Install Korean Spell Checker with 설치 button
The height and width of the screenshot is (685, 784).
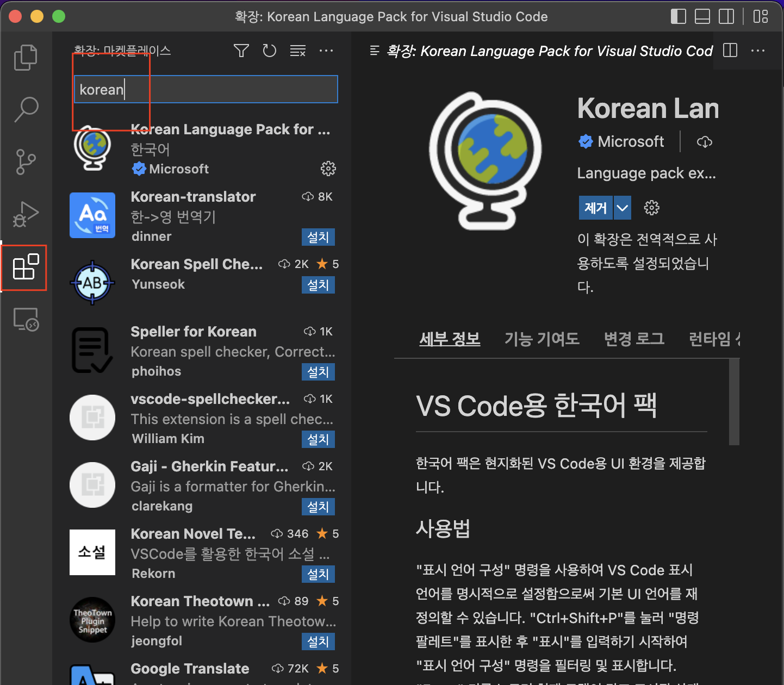pos(318,285)
